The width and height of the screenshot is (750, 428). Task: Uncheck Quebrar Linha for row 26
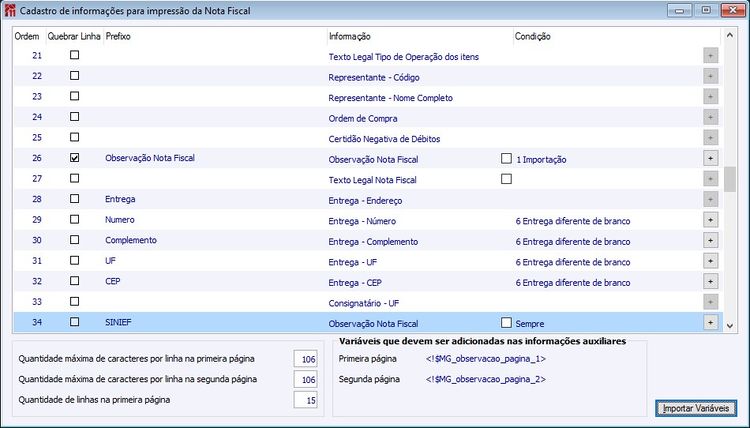click(x=75, y=158)
